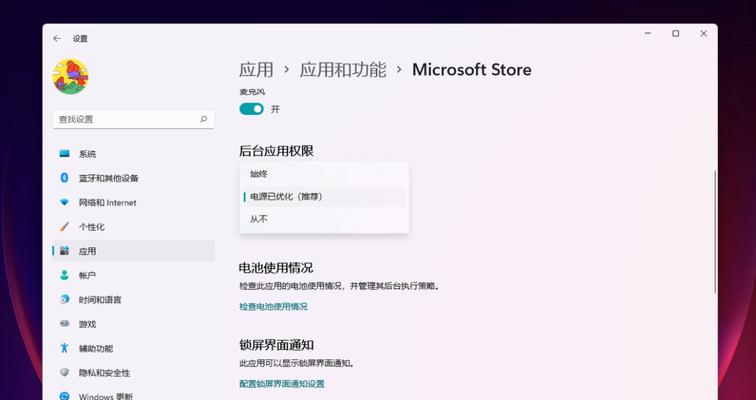The width and height of the screenshot is (756, 400).
Task: Click the 后台应用权限 heading
Action: tap(276, 151)
